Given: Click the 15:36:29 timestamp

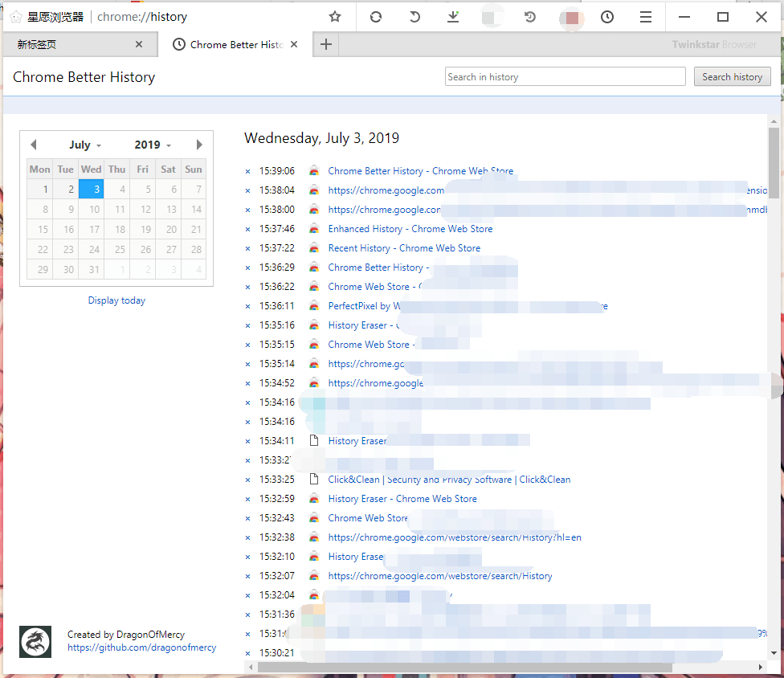Looking at the screenshot, I should click(x=277, y=268).
